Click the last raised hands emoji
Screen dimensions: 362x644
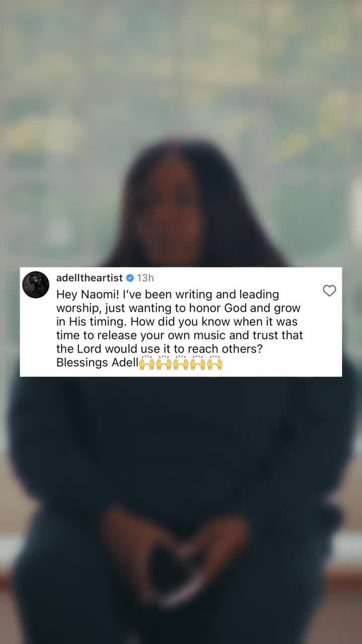coord(215,363)
